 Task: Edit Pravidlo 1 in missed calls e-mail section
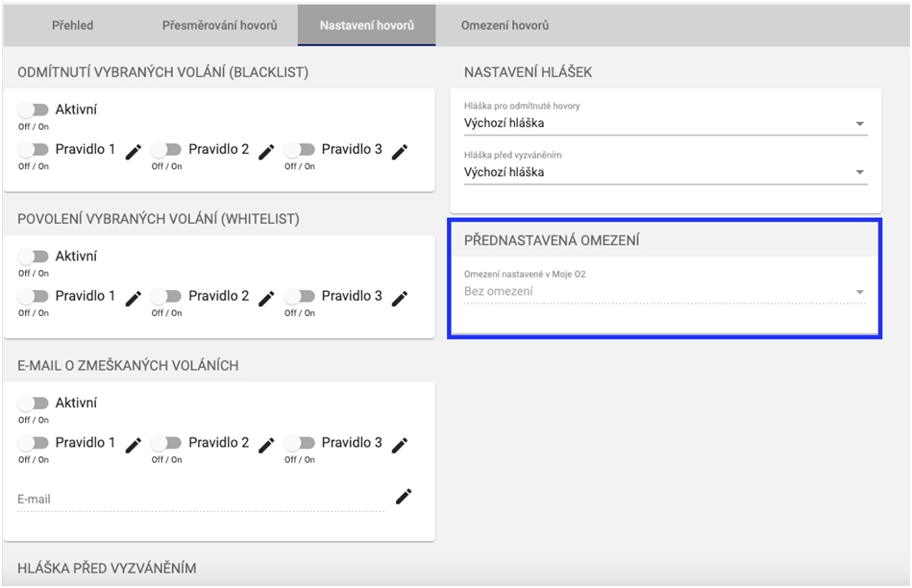[x=134, y=444]
